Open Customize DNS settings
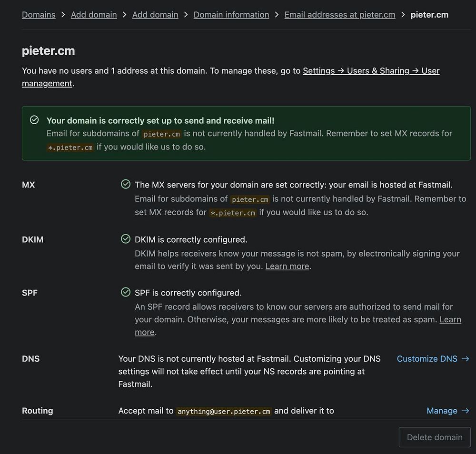476x454 pixels. [433, 359]
